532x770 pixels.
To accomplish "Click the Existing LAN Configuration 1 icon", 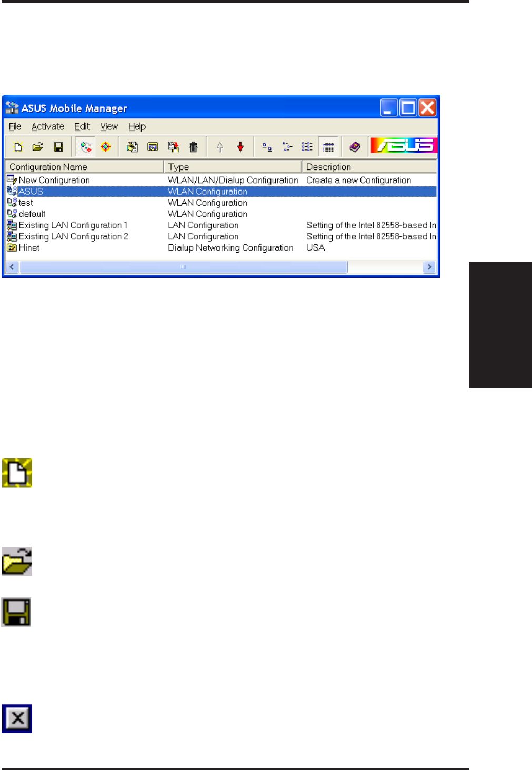I will click(x=12, y=225).
